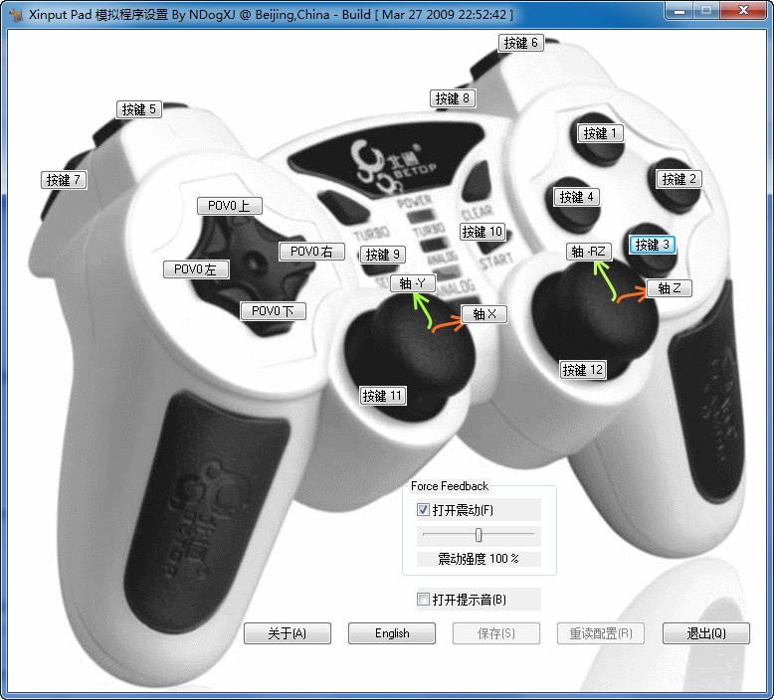The image size is (774, 700).
Task: Click the 按键 12 right stick button
Action: 583,370
